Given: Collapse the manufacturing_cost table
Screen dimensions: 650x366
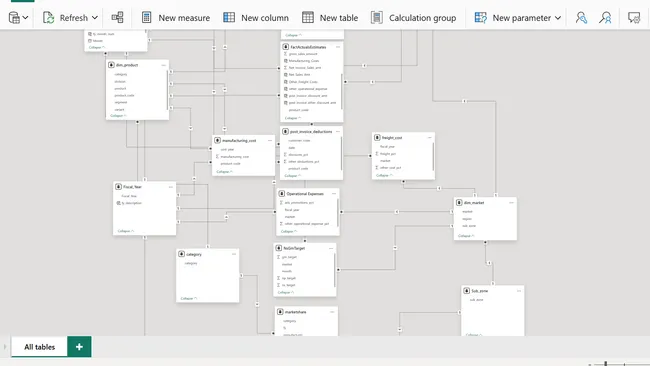Looking at the screenshot, I should coord(224,172).
